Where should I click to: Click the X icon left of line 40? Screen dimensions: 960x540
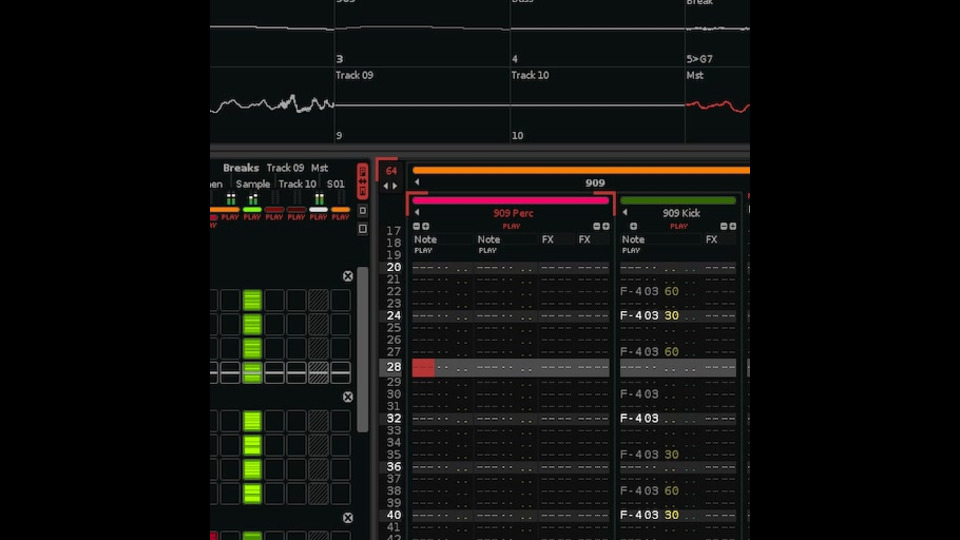[x=348, y=518]
